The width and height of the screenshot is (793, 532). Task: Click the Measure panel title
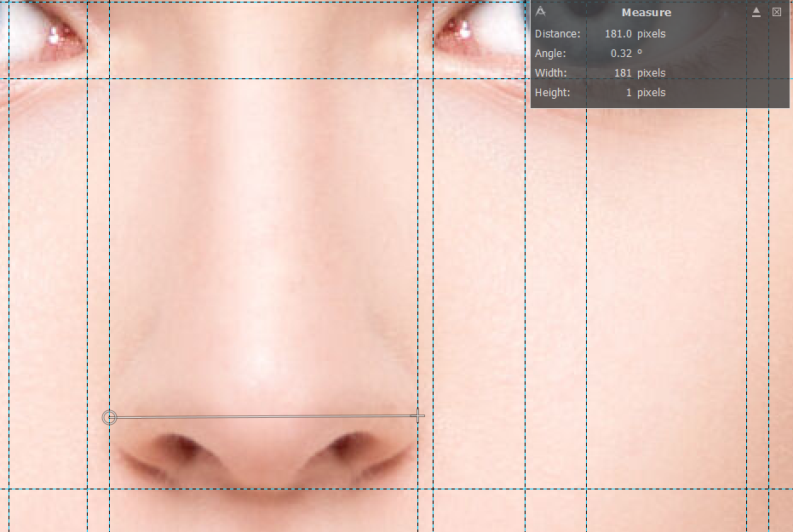(646, 13)
